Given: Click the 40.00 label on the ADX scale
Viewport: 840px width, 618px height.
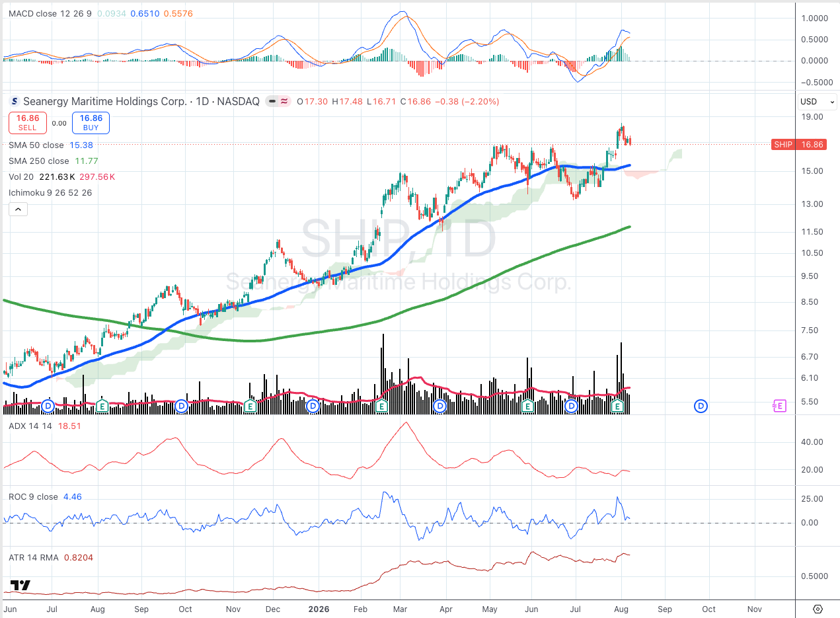Looking at the screenshot, I should pos(814,442).
